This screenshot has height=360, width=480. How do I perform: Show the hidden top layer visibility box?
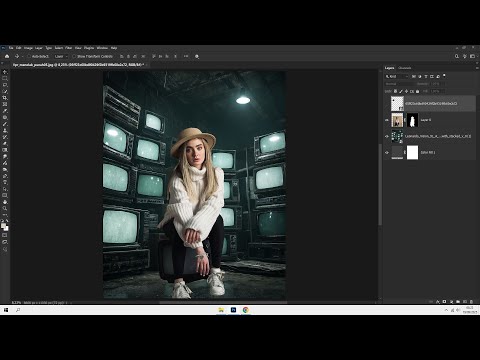coord(387,104)
